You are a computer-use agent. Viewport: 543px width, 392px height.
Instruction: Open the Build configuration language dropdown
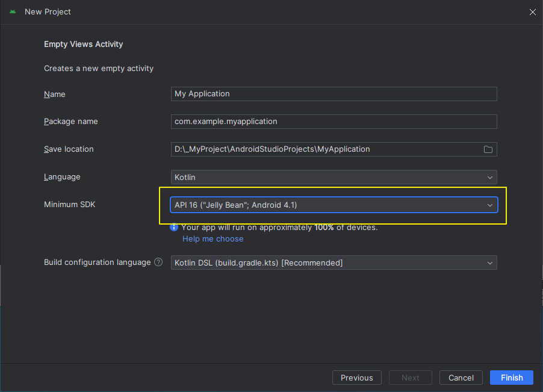coord(334,263)
